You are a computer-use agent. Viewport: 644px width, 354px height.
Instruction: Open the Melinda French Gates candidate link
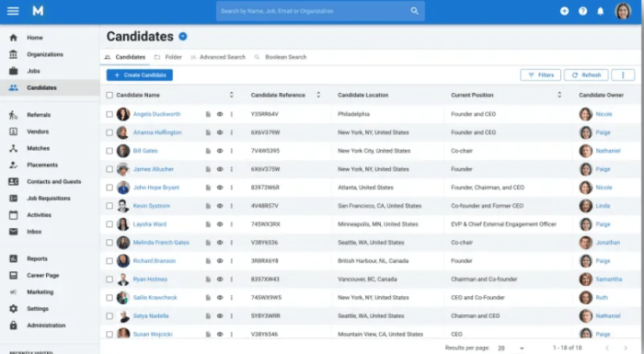coord(161,243)
